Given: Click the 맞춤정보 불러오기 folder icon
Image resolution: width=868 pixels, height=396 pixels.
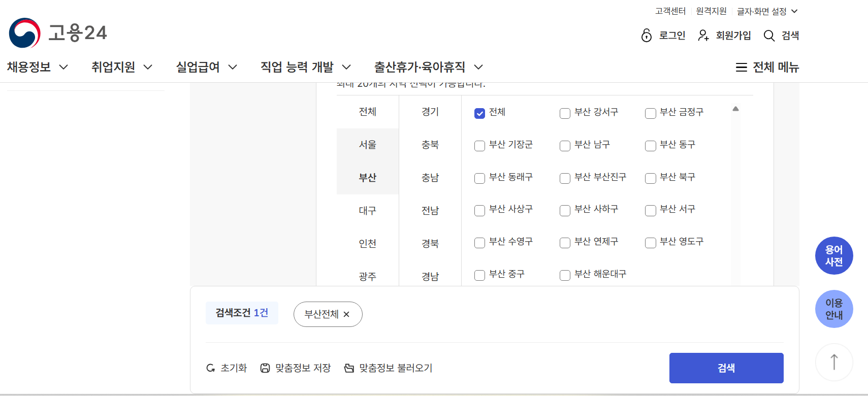Looking at the screenshot, I should click(x=349, y=368).
